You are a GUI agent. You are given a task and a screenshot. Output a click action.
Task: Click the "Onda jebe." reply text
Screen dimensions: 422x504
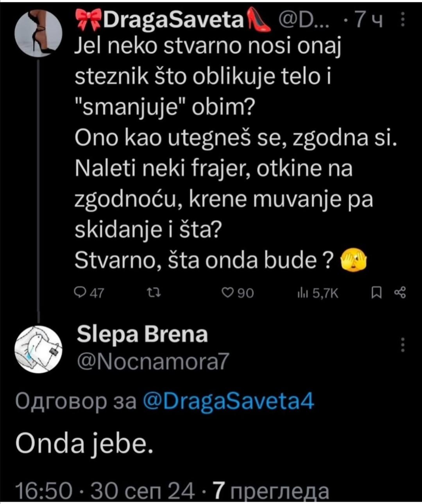pos(84,444)
